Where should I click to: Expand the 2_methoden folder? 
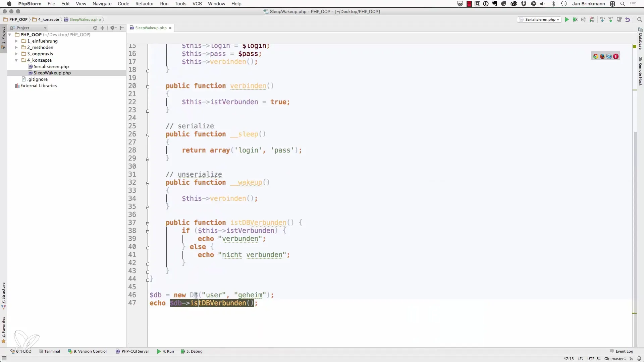pos(16,47)
